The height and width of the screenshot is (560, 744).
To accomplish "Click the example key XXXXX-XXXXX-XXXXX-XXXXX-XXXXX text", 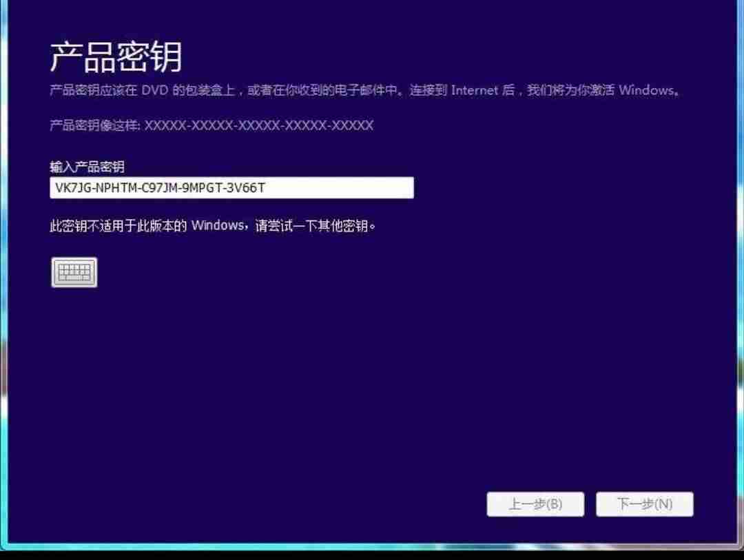I will point(258,125).
